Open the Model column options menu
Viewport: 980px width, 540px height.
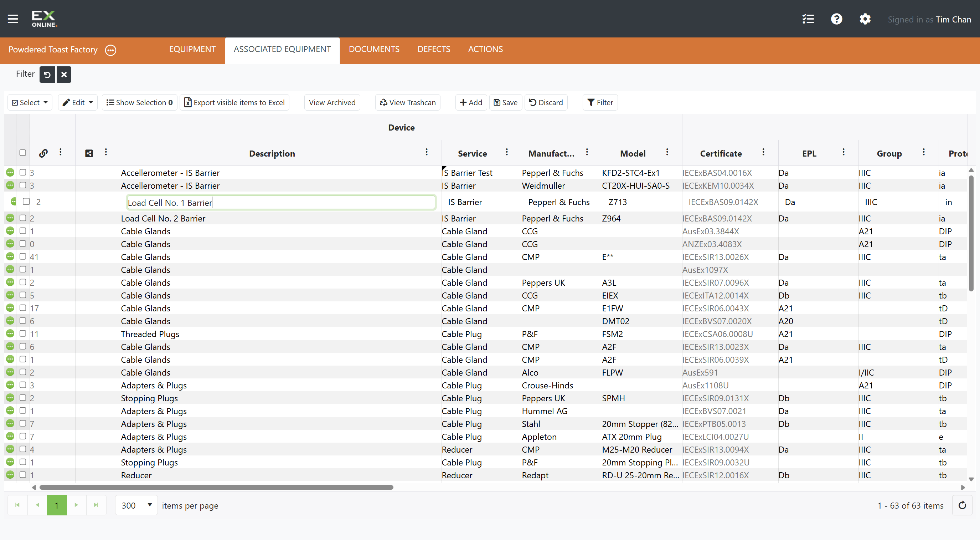[667, 152]
